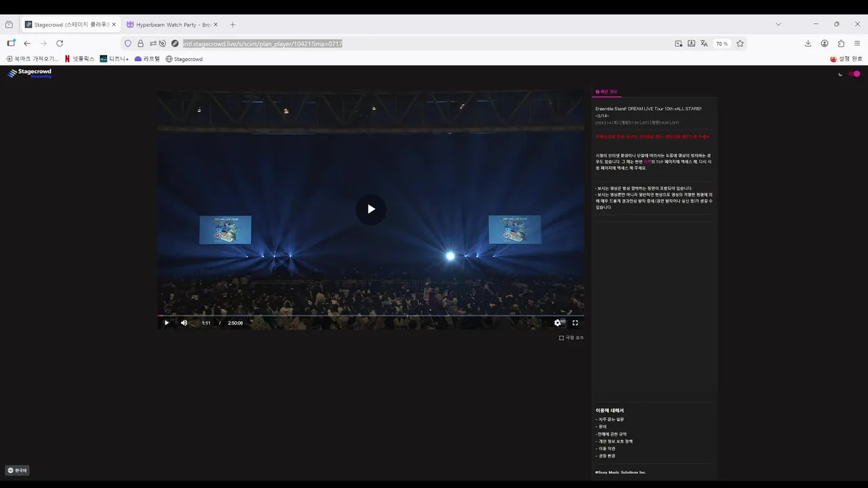Bookmark this page with the star icon
This screenshot has height=488, width=868.
[740, 43]
